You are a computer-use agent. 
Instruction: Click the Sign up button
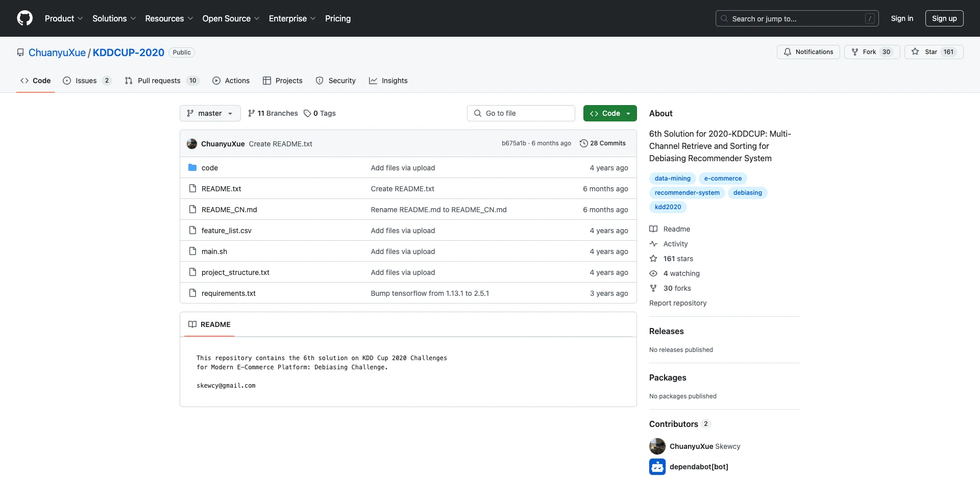tap(944, 18)
